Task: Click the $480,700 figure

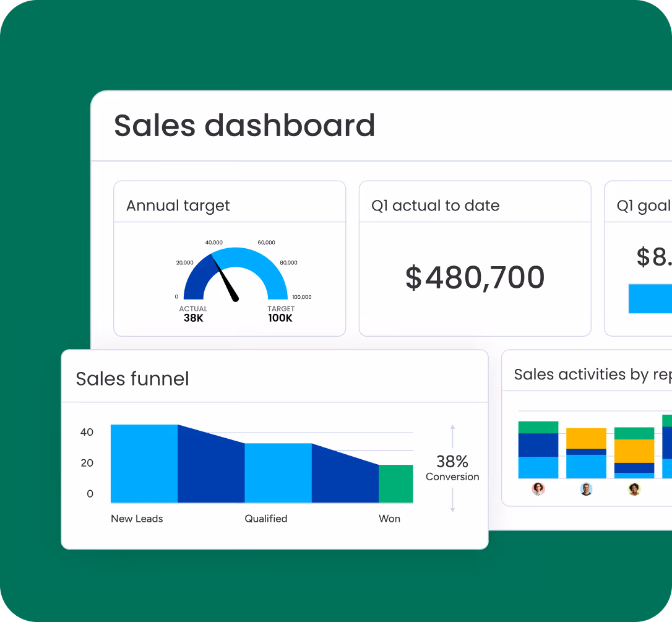Action: [x=475, y=278]
